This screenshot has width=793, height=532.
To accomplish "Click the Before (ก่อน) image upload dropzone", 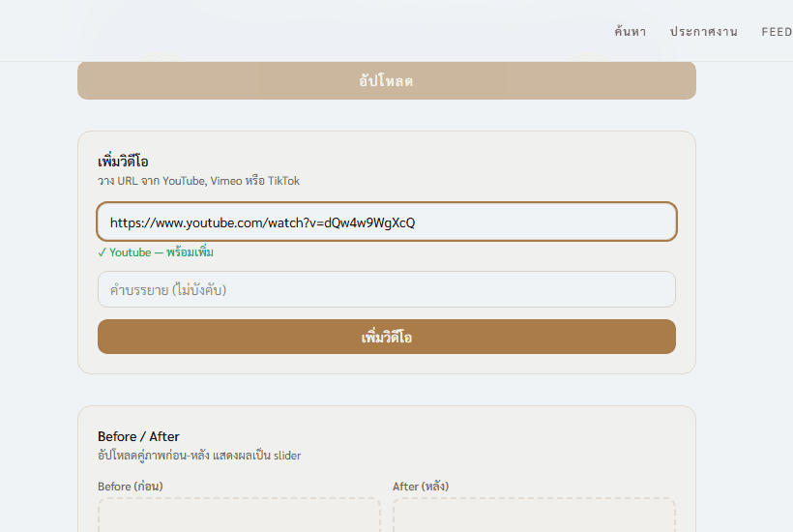I will click(239, 515).
